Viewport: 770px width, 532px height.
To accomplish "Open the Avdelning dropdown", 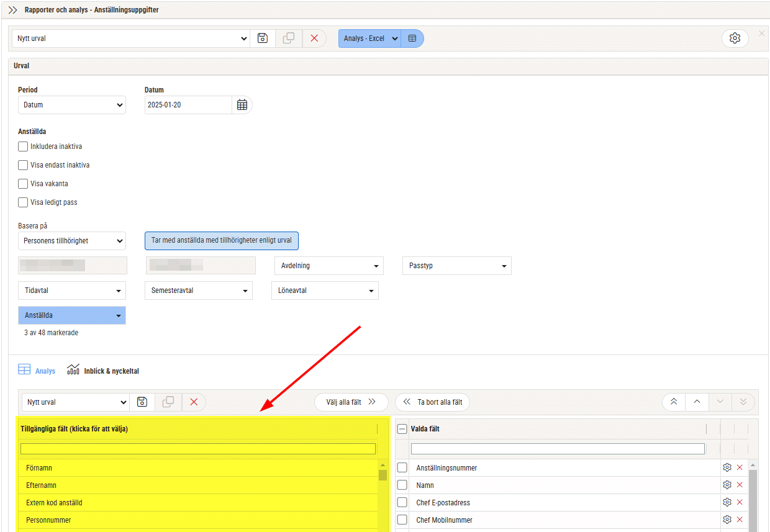I will coord(328,266).
